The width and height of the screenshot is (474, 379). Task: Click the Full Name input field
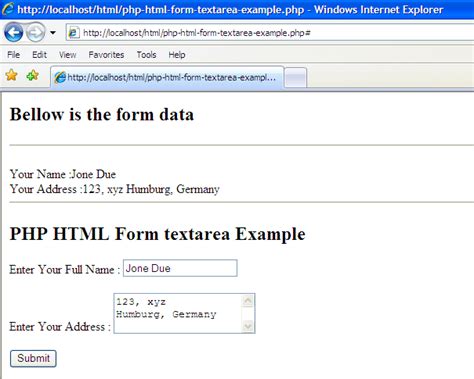point(180,268)
